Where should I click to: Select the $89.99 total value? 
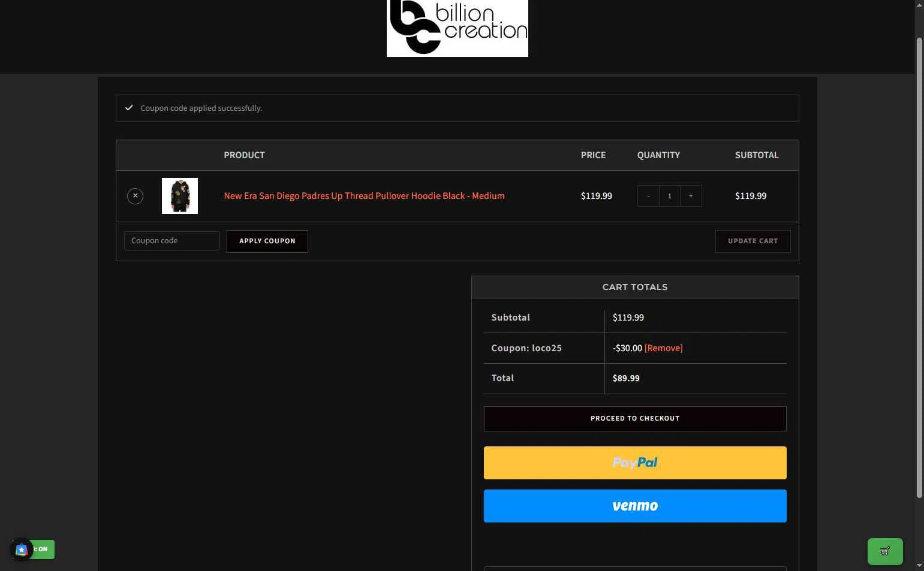(626, 378)
